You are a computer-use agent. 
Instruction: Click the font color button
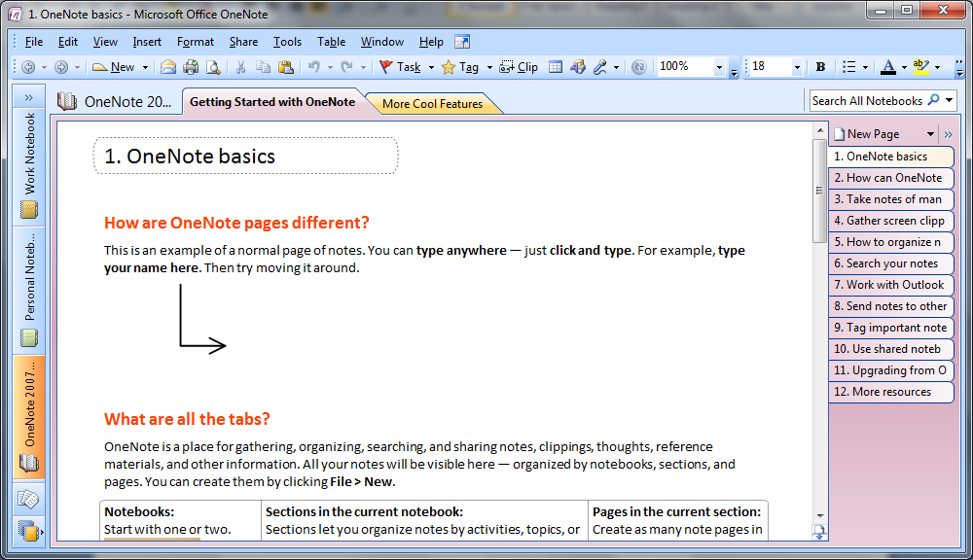point(886,67)
